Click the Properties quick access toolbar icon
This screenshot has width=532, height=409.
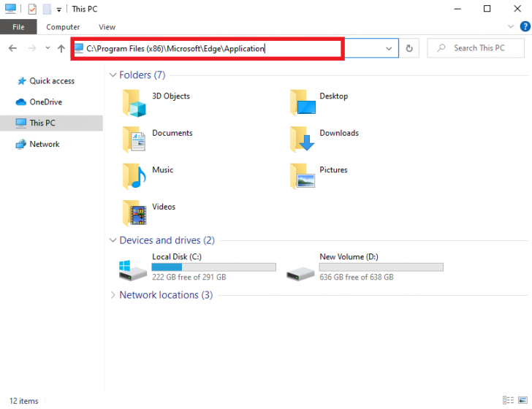tap(32, 9)
